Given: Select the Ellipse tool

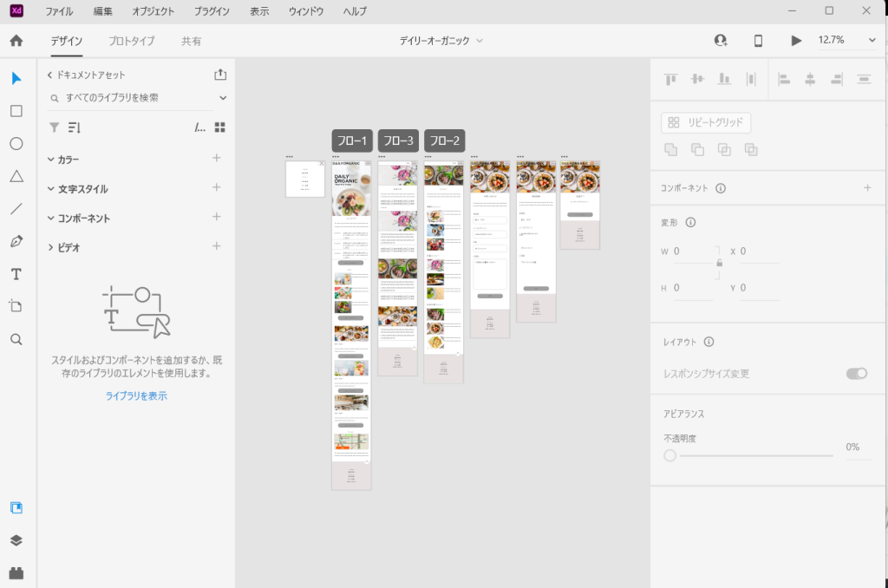Looking at the screenshot, I should (16, 144).
